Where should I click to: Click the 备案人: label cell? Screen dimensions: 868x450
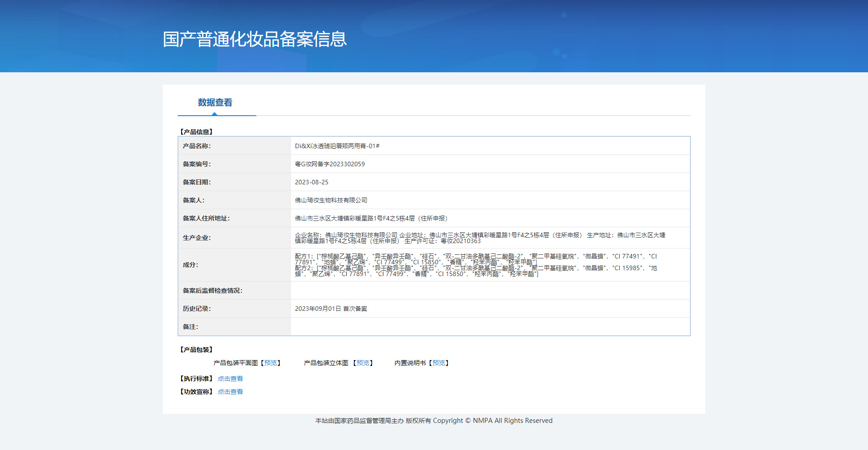click(234, 200)
